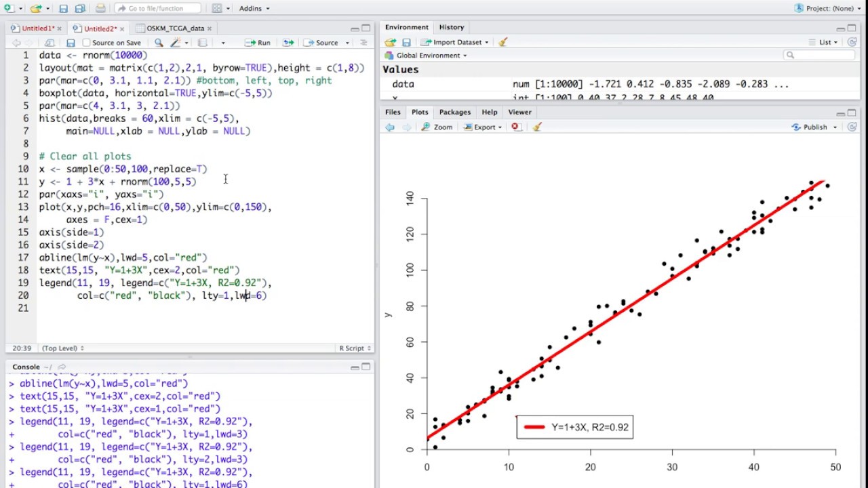The image size is (868, 488).
Task: Open the code tools magic wand menu
Action: click(179, 43)
